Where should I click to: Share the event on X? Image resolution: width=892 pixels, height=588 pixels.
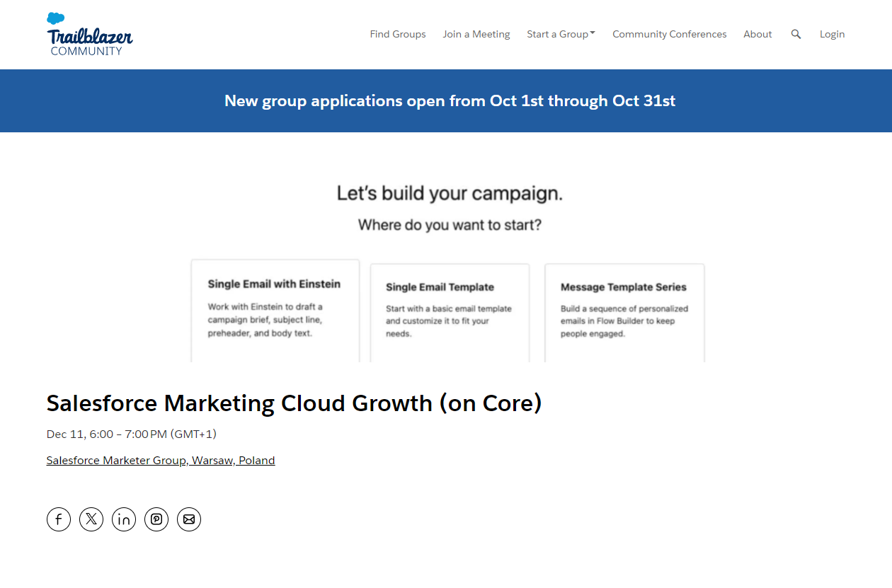click(x=91, y=519)
